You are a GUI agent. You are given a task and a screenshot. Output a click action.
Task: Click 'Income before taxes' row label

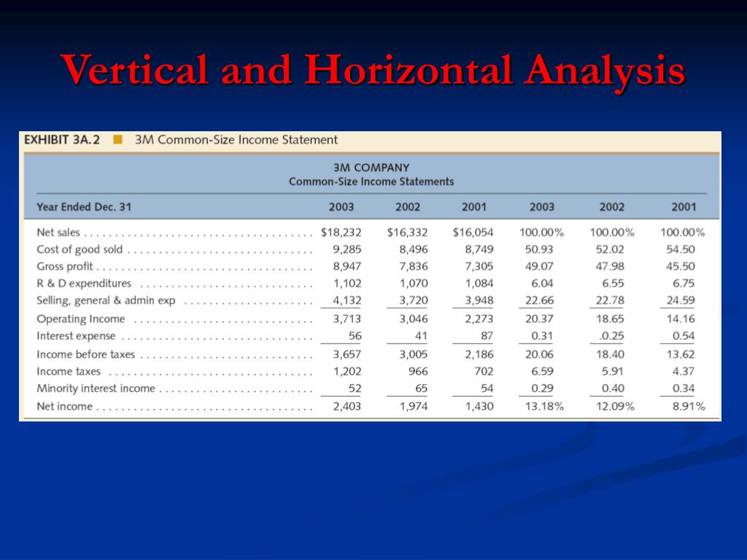coord(86,354)
